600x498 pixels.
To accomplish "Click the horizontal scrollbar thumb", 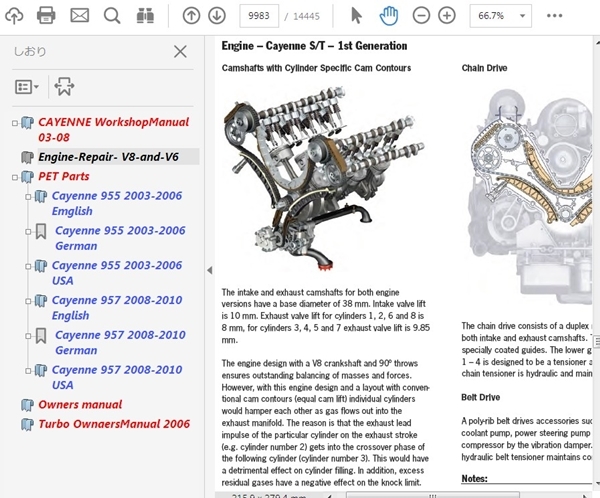I will coord(433,495).
